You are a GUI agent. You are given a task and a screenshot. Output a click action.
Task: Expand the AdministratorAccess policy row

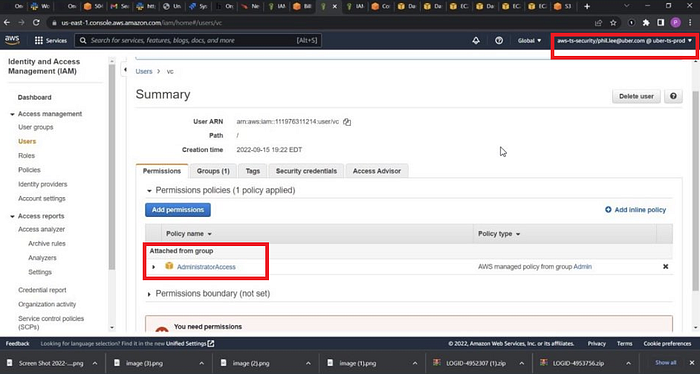tap(154, 267)
